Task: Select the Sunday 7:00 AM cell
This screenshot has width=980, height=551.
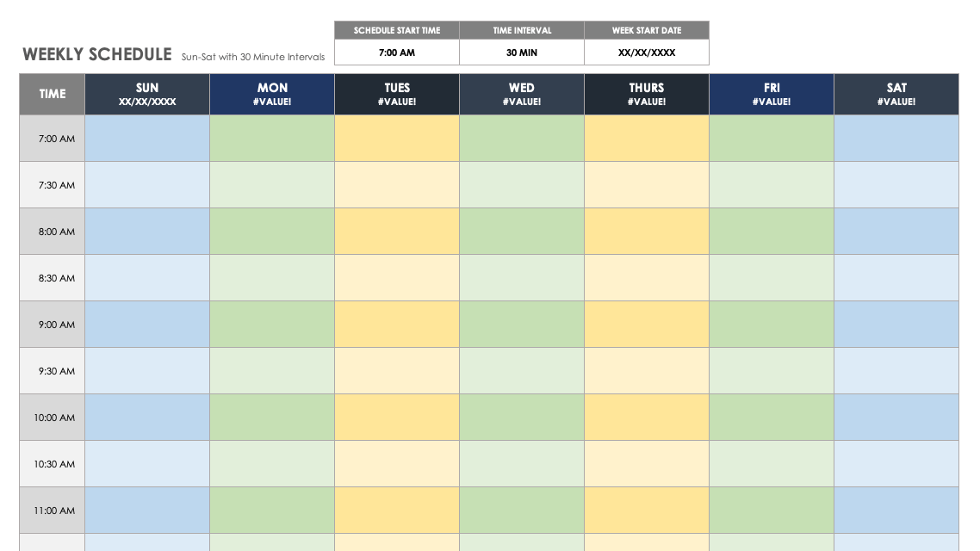Action: tap(147, 139)
